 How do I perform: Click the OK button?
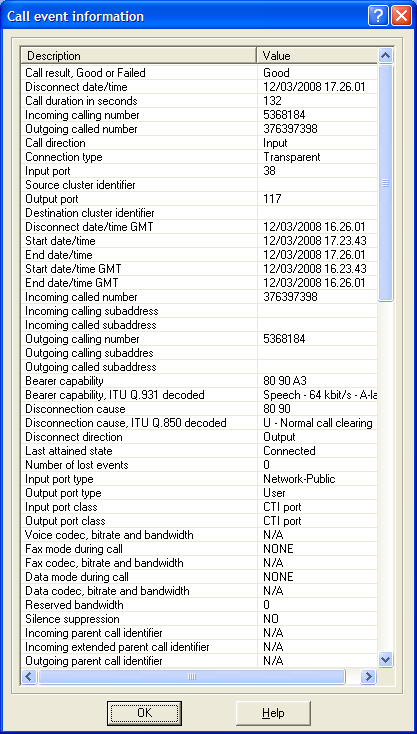point(144,712)
